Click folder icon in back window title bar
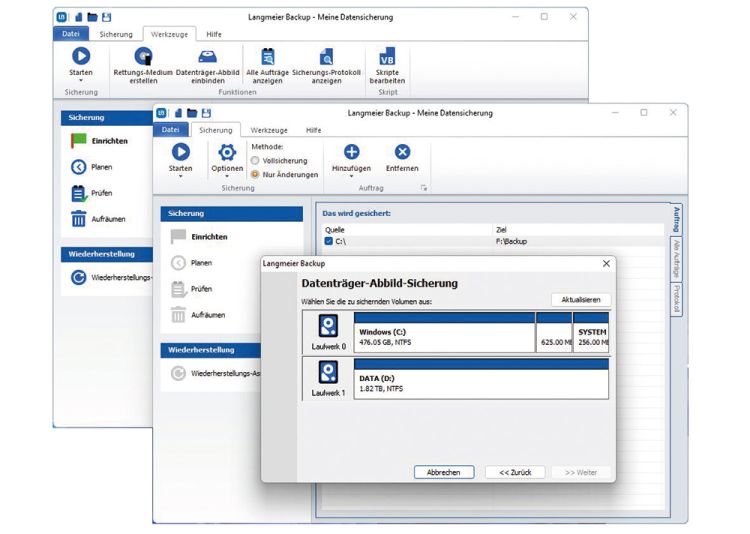Screen dimensions: 750x534 pyautogui.click(x=92, y=17)
